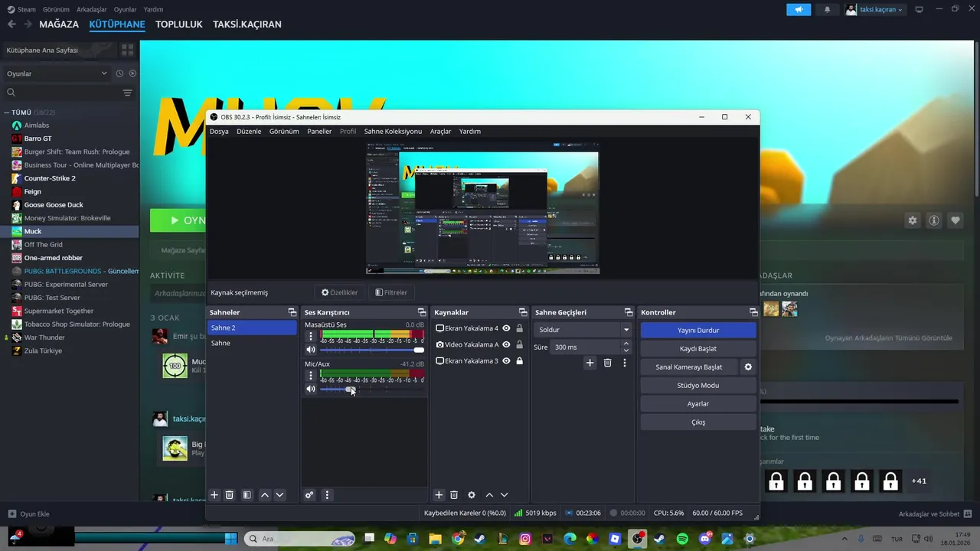This screenshot has width=980, height=551.
Task: Open Dosya menu in OBS
Action: [x=219, y=131]
